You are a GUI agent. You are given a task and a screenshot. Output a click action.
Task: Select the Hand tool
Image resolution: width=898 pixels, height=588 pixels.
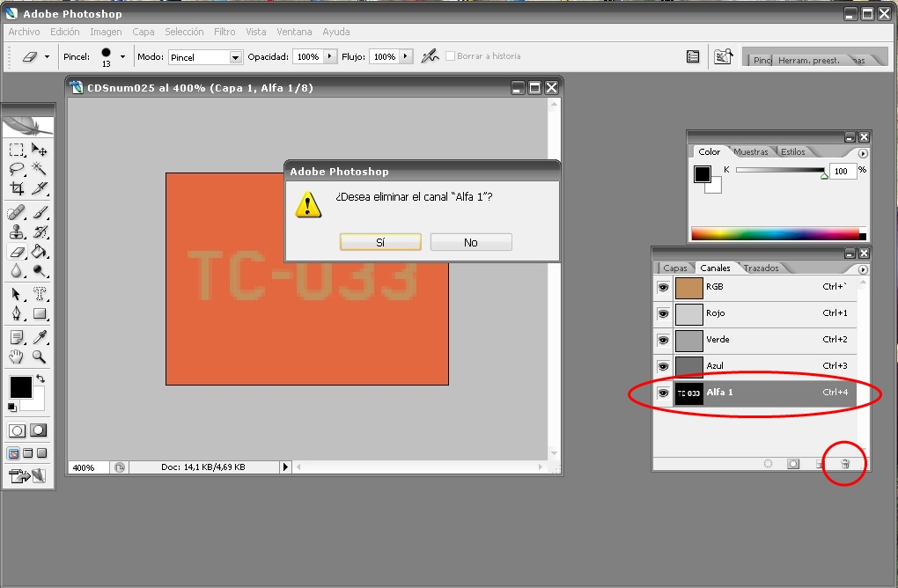pyautogui.click(x=17, y=356)
